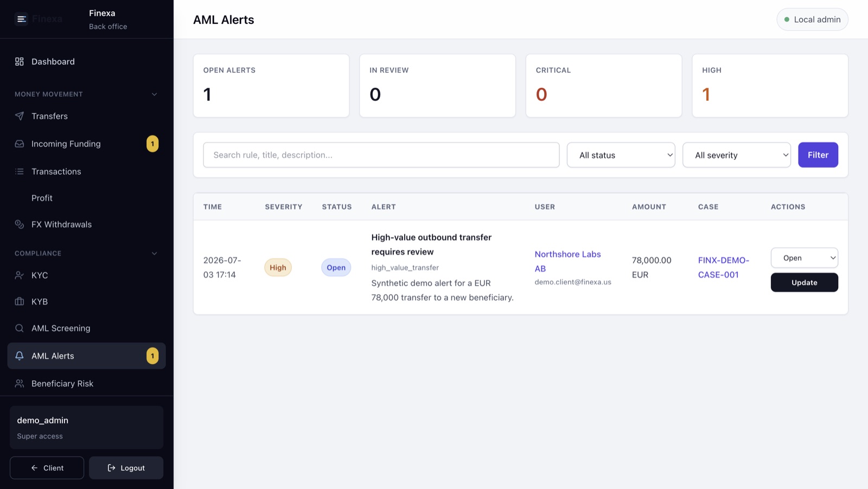This screenshot has height=489, width=868.
Task: Click the Client button's back arrow icon
Action: pos(34,468)
